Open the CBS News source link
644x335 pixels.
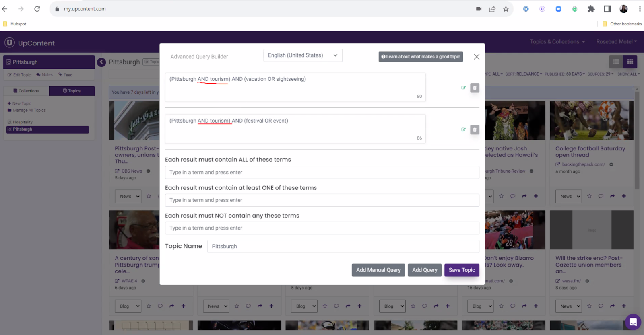click(x=132, y=171)
